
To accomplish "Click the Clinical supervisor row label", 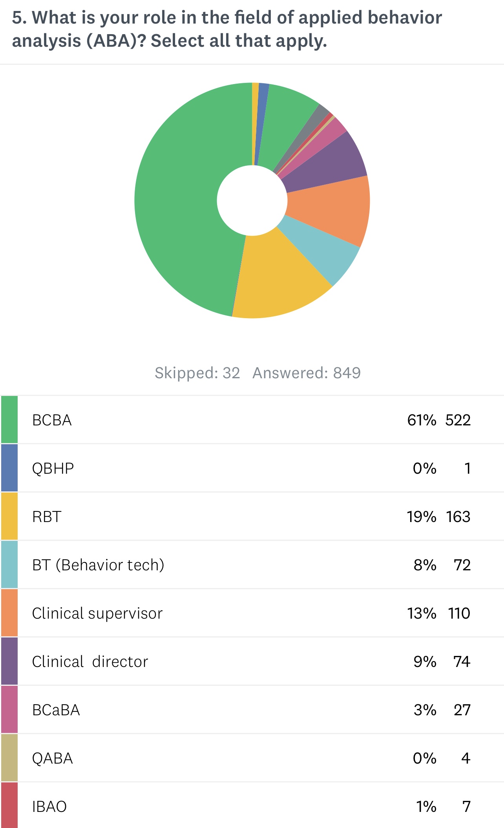I will pyautogui.click(x=97, y=613).
